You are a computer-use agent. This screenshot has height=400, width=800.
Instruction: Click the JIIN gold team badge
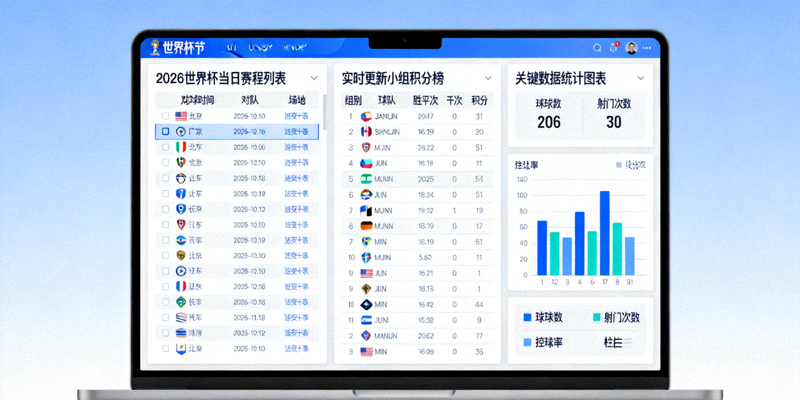[x=366, y=289]
